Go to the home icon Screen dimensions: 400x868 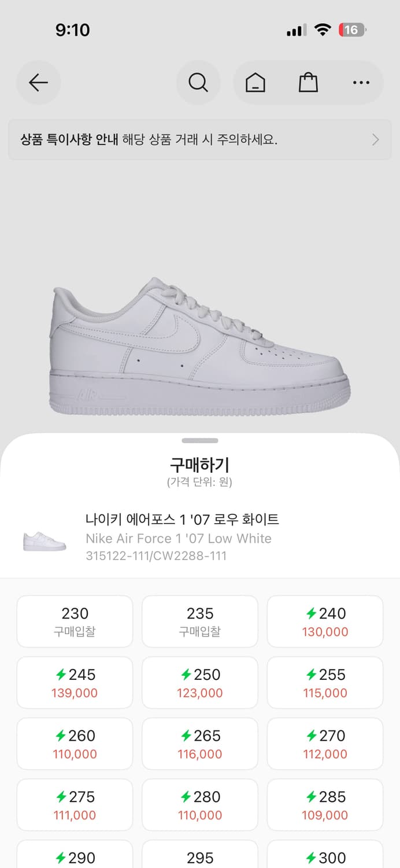click(255, 82)
